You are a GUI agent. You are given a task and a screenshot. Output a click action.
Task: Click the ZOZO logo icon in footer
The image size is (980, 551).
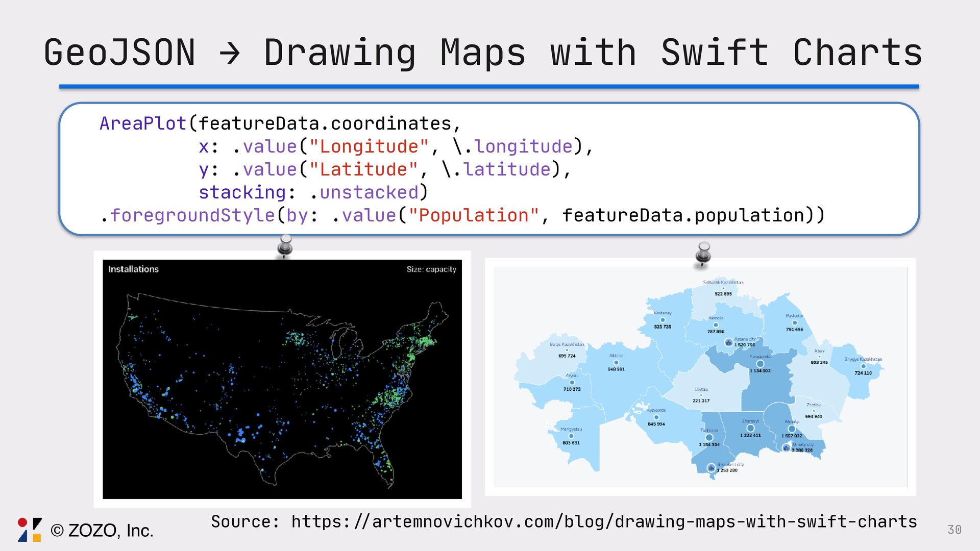(30, 530)
